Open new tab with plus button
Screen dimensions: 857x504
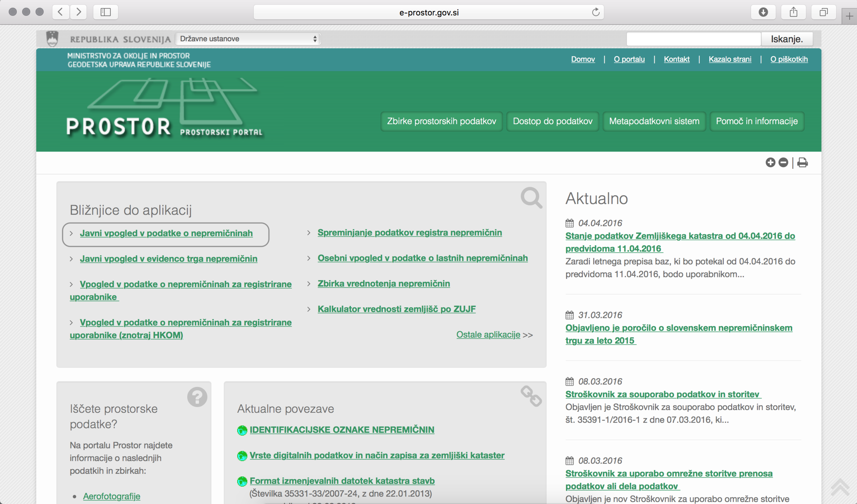point(849,16)
